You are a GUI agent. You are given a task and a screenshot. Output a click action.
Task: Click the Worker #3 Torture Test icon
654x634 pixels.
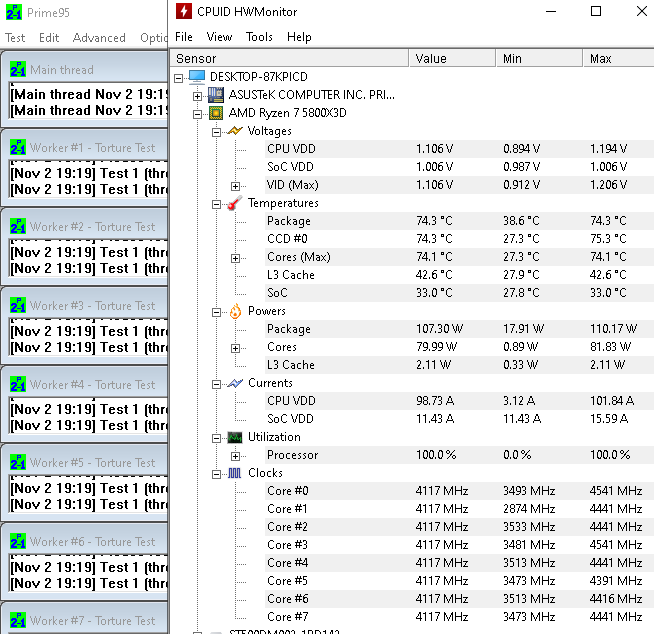(x=18, y=305)
